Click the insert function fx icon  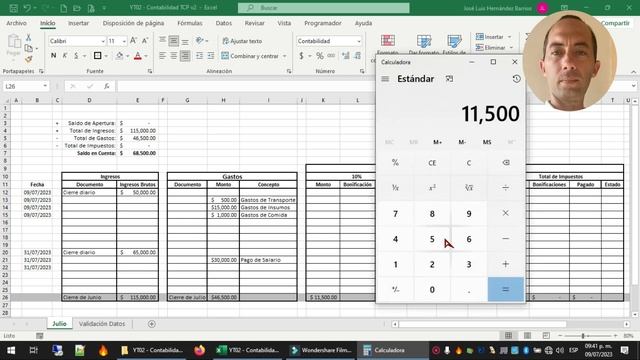tap(107, 86)
